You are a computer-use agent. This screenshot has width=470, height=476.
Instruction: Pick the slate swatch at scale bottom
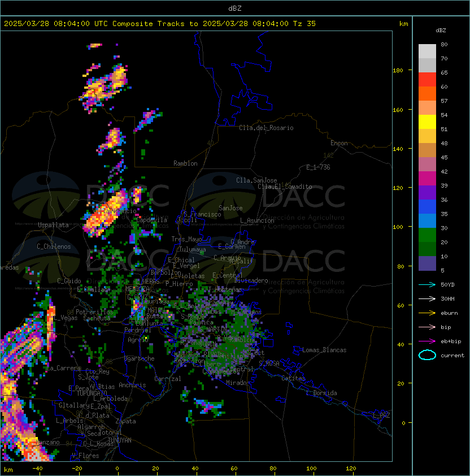(427, 263)
